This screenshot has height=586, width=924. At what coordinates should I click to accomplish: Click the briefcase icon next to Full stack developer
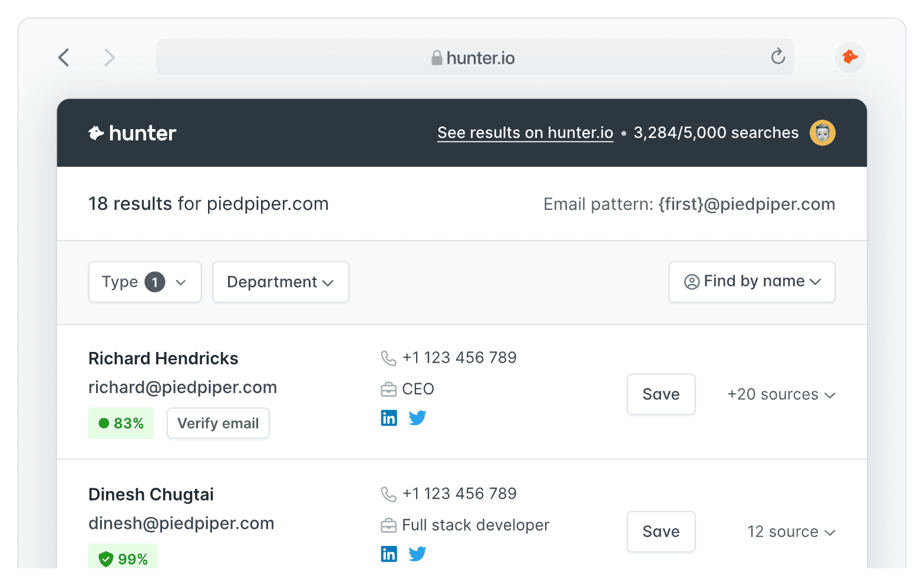388,525
